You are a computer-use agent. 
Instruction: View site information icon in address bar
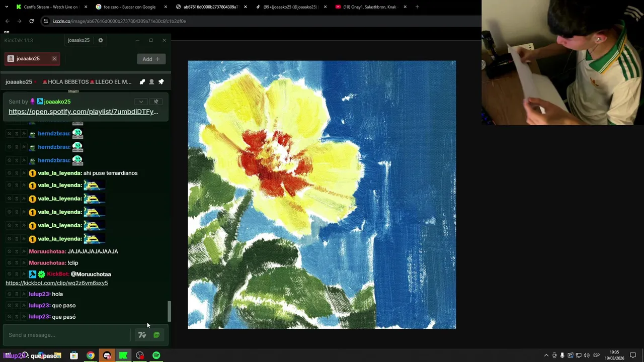click(46, 21)
